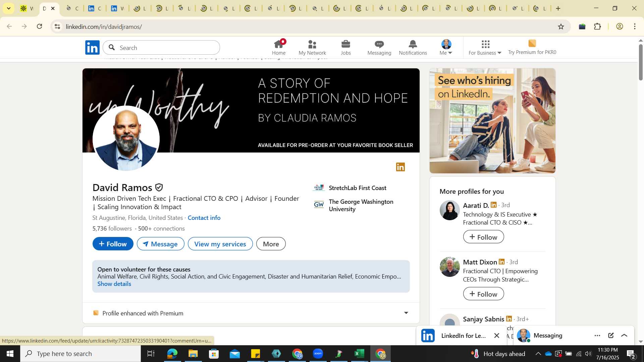
Task: Open Zoom from taskbar
Action: (x=318, y=354)
